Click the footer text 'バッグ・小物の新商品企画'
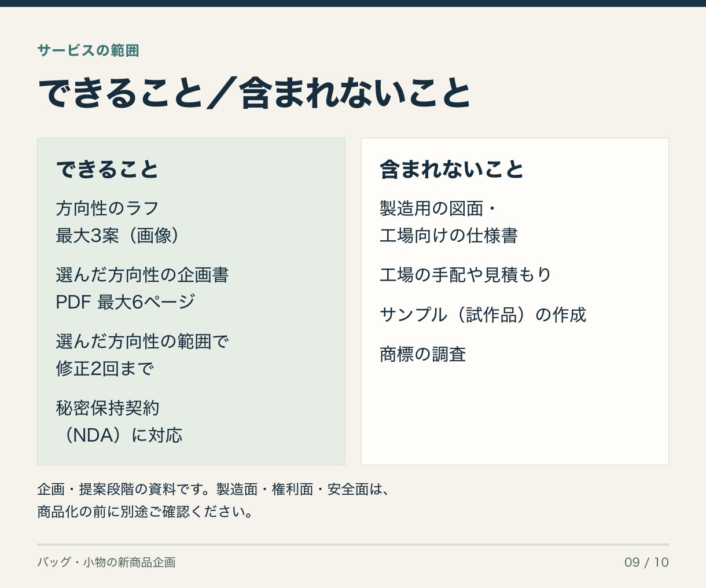 point(106,562)
